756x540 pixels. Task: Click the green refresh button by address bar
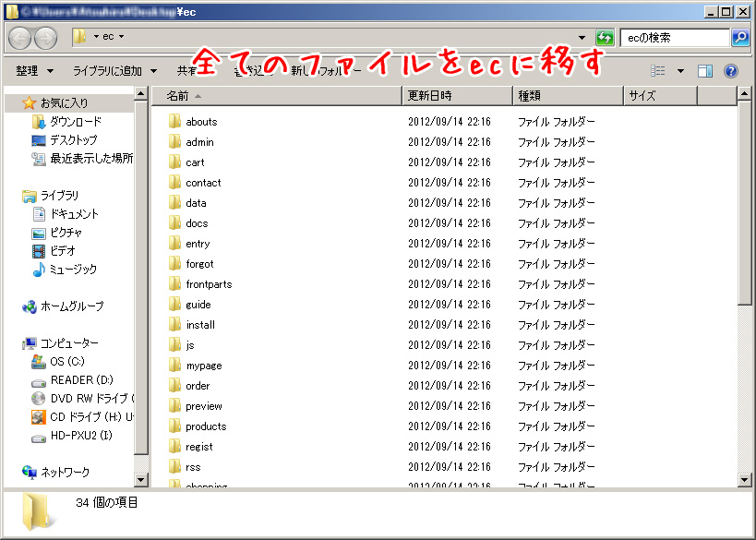(x=605, y=38)
